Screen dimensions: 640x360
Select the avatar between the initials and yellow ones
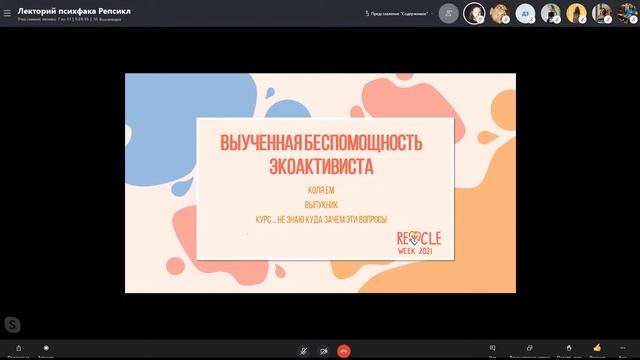tap(551, 13)
